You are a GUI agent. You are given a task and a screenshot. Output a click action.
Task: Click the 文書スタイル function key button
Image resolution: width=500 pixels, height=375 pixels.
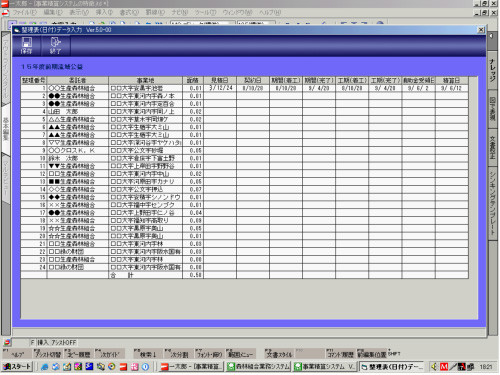click(279, 354)
